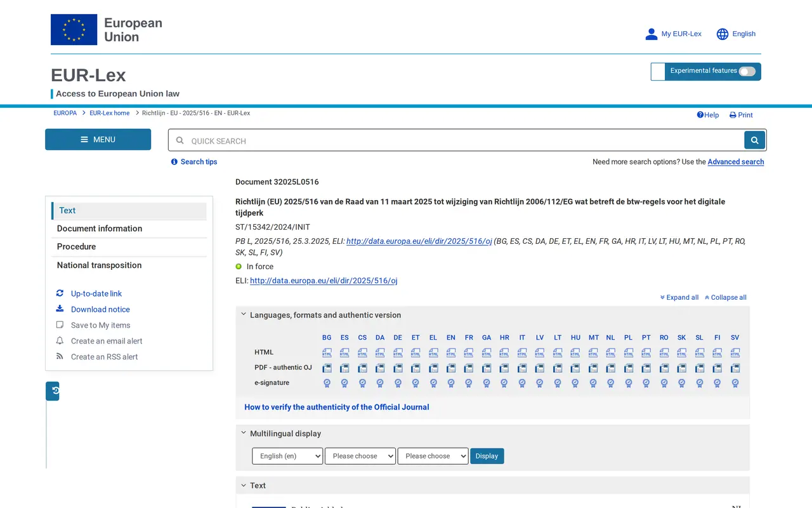The image size is (812, 508).
Task: Click the Help question mark icon
Action: [700, 115]
